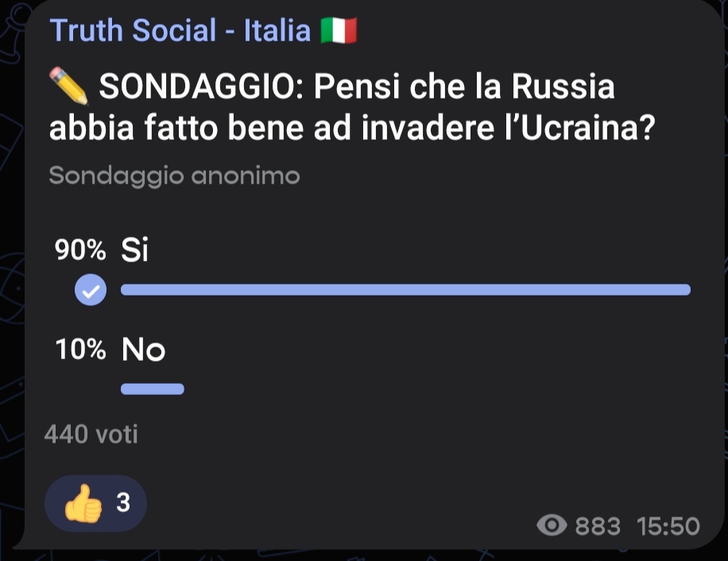Click the 10% result percentage
Image resolution: width=728 pixels, height=561 pixels.
(x=80, y=350)
